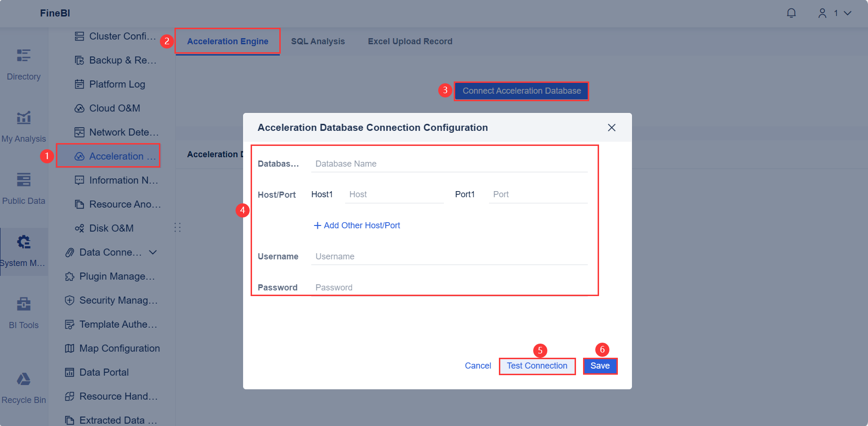Cancel the connection configuration dialog

click(x=478, y=365)
